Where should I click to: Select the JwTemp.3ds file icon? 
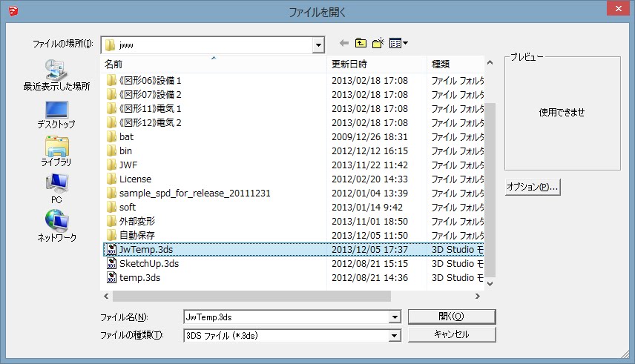[x=111, y=249]
